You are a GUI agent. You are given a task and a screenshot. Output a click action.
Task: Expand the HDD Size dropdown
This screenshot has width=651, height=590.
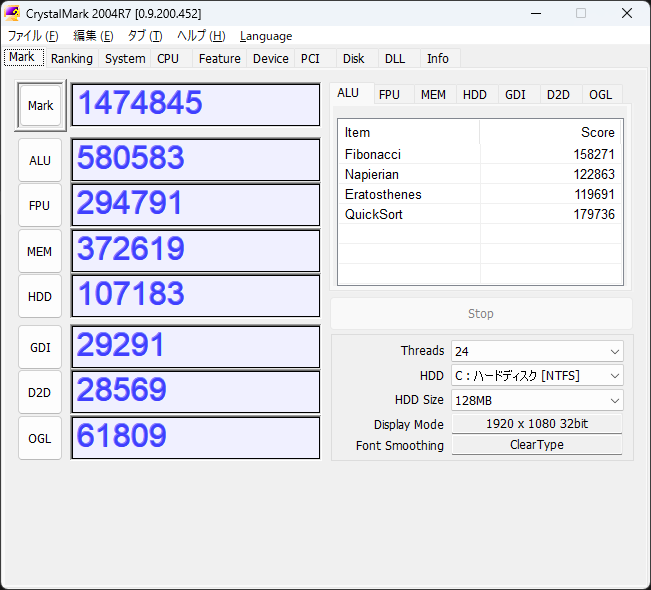(537, 400)
